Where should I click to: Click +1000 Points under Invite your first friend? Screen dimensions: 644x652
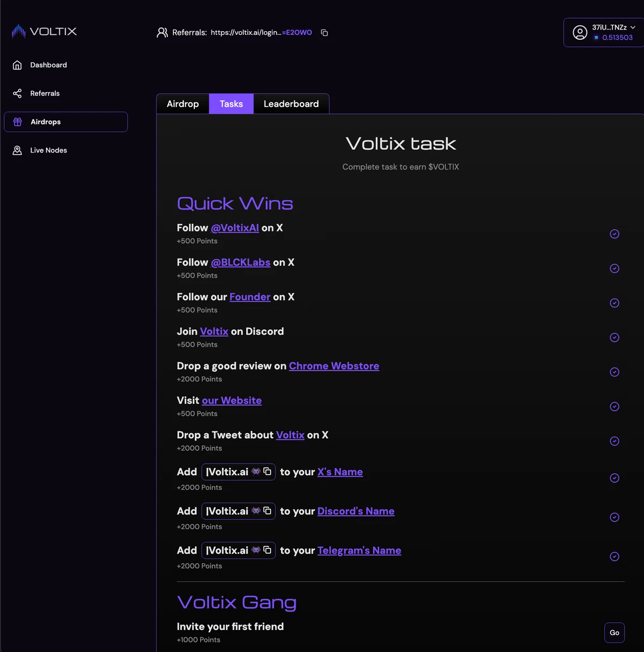199,640
